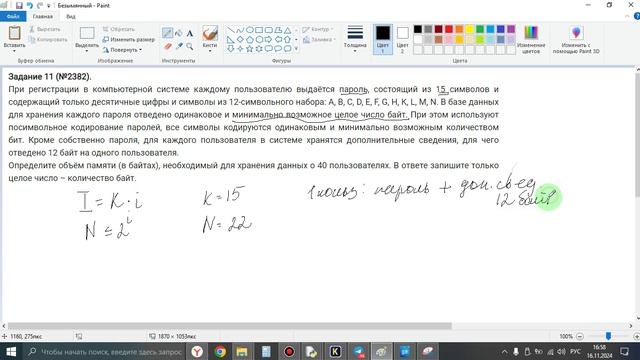Click the taskbar search box
This screenshot has height=360, width=640.
point(104,351)
